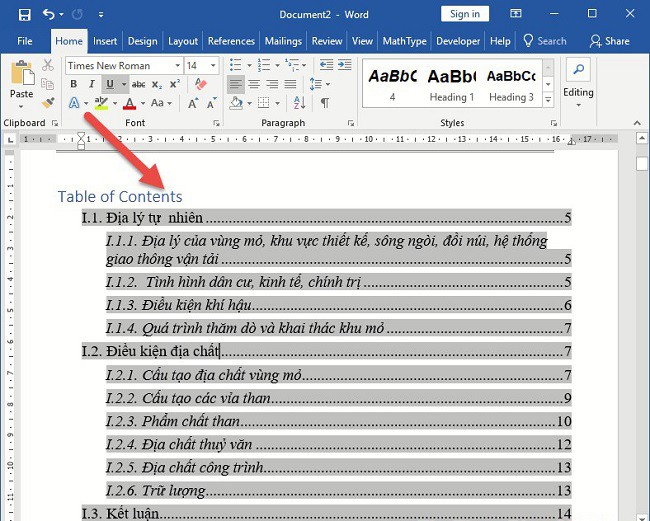The width and height of the screenshot is (650, 521).
Task: Toggle underline formatting
Action: [x=110, y=84]
